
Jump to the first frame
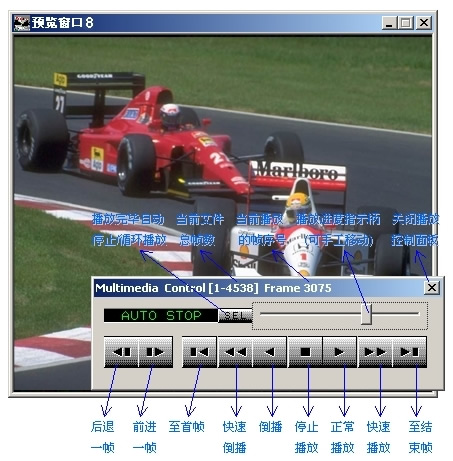pos(199,352)
